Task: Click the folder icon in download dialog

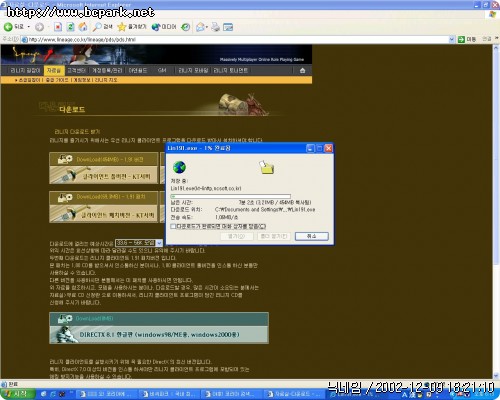Action: pos(267,167)
